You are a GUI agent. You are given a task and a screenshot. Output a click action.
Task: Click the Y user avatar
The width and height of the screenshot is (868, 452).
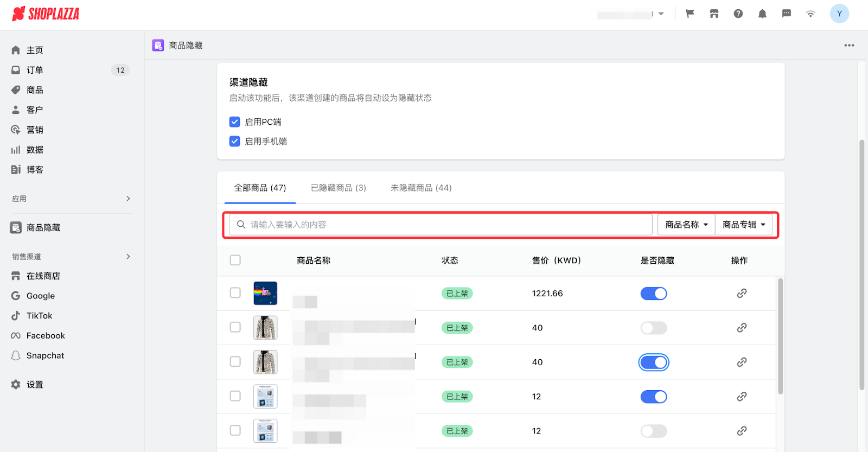(x=839, y=14)
